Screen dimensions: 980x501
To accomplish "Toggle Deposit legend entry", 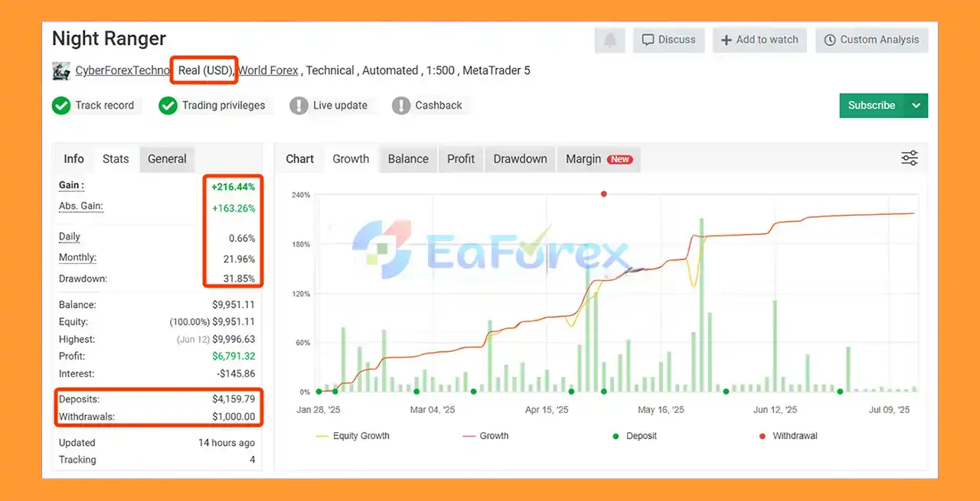I will click(x=635, y=436).
